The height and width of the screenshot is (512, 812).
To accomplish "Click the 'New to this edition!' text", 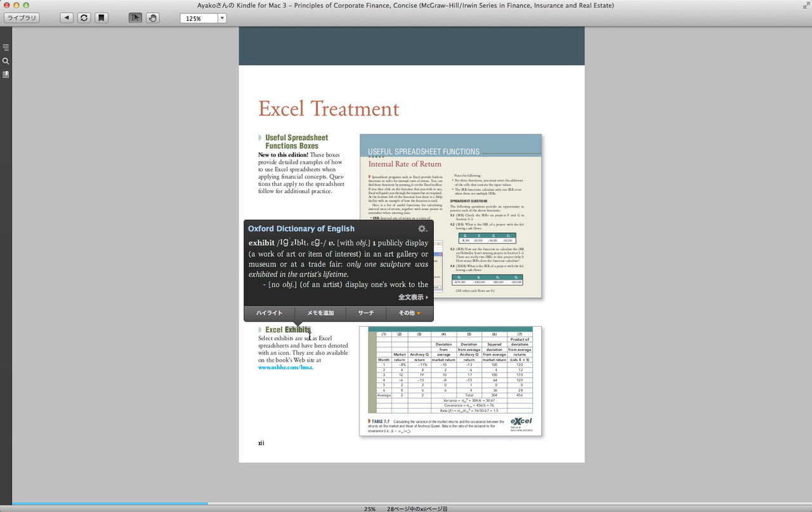I will pos(283,155).
